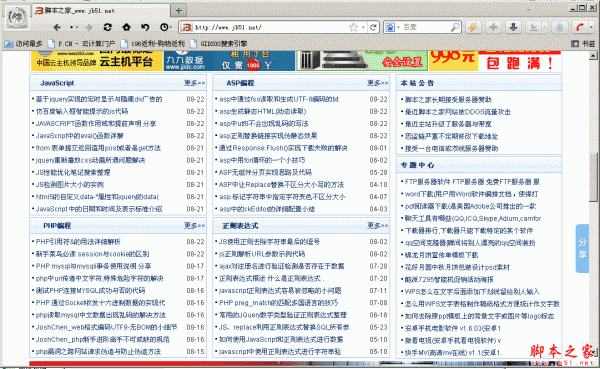Open dropdown arrow beside red curved arrow

click(x=591, y=27)
